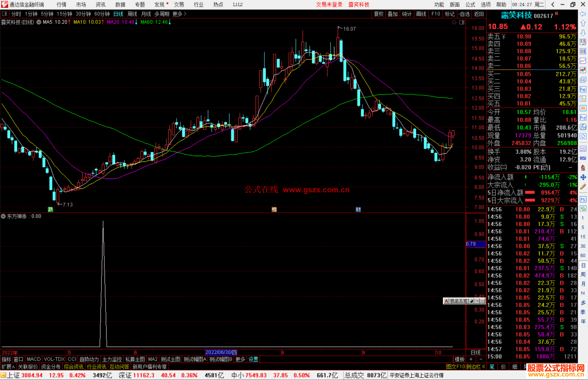Click the up arrow icon in right sidebar
The image size is (588, 380).
[x=583, y=23]
